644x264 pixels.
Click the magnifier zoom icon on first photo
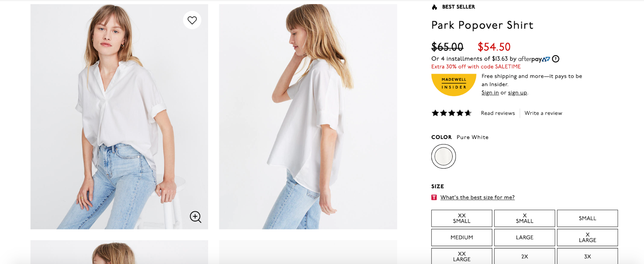pos(196,217)
